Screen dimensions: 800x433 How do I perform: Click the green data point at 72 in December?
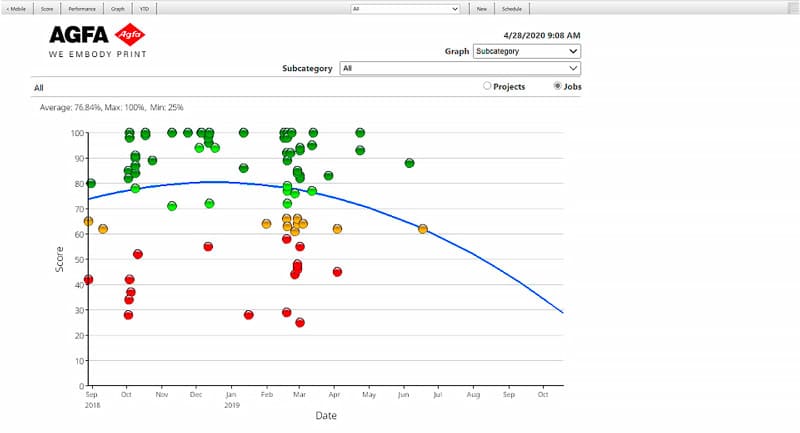[x=209, y=203]
